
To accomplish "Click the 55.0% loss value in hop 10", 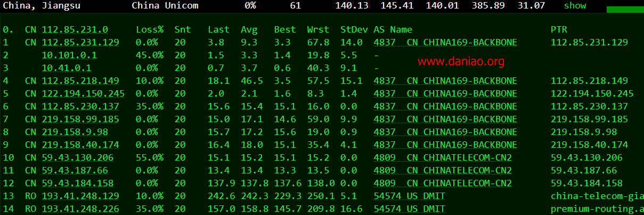I will click(x=150, y=157).
